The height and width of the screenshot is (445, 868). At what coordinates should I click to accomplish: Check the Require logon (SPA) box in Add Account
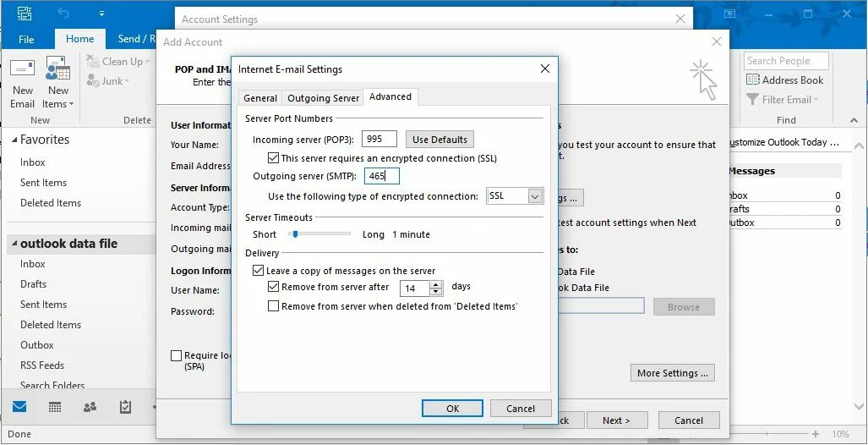pyautogui.click(x=176, y=355)
